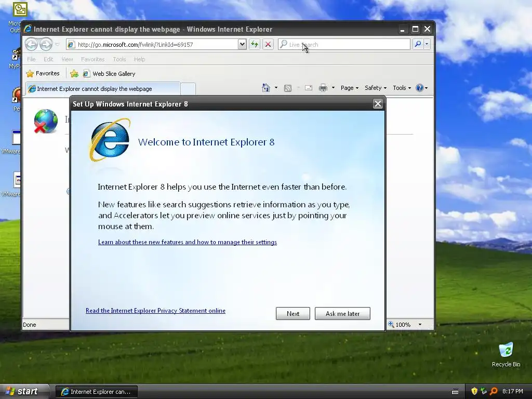Maximize the Internet Explorer window
Screen dimensions: 532x399
tap(415, 29)
